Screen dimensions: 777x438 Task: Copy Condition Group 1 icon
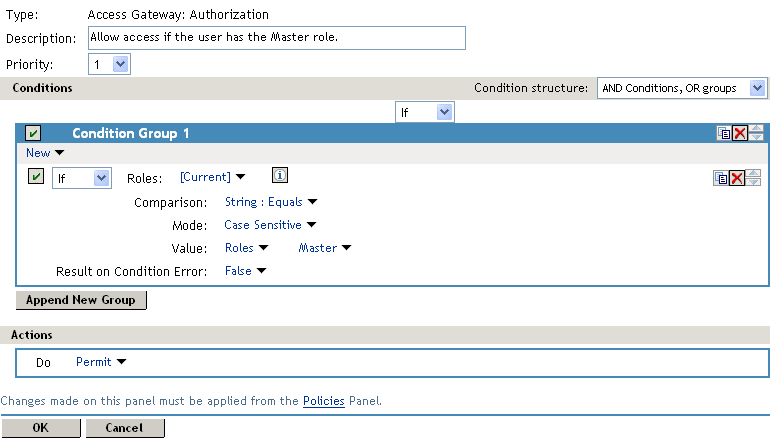pos(724,133)
